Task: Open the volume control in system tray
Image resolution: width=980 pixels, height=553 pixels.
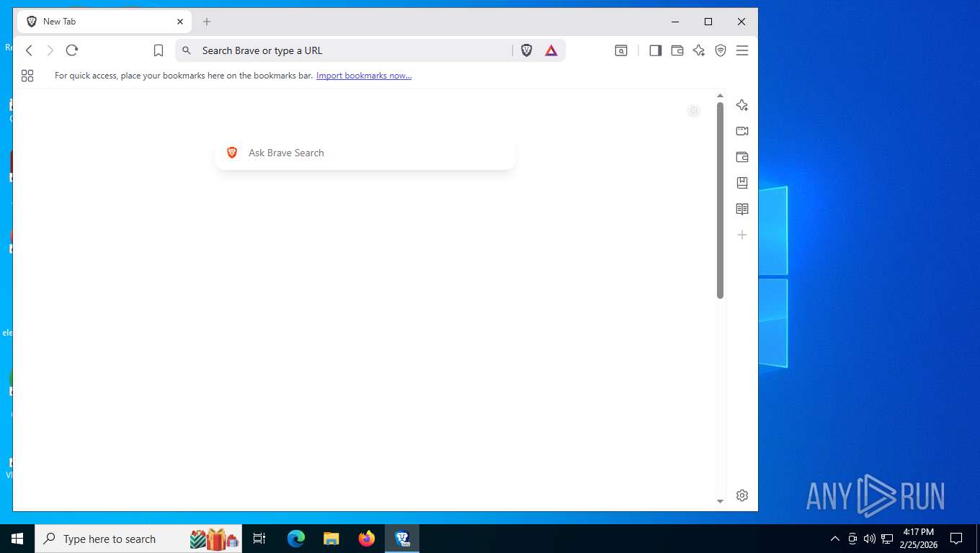Action: [870, 539]
